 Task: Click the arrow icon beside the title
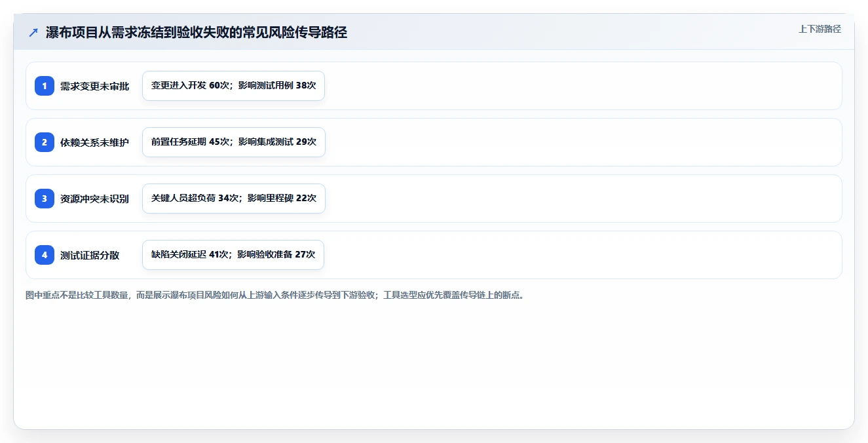pos(33,32)
